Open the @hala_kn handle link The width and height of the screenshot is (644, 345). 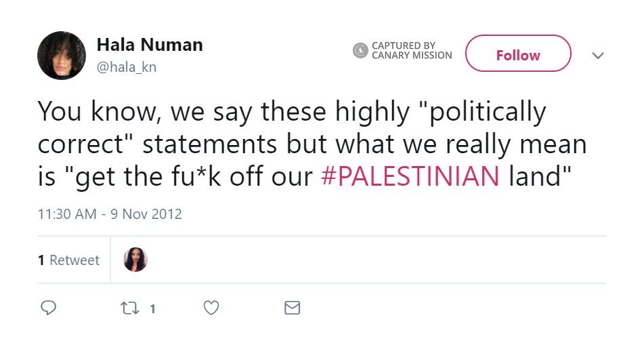point(127,68)
